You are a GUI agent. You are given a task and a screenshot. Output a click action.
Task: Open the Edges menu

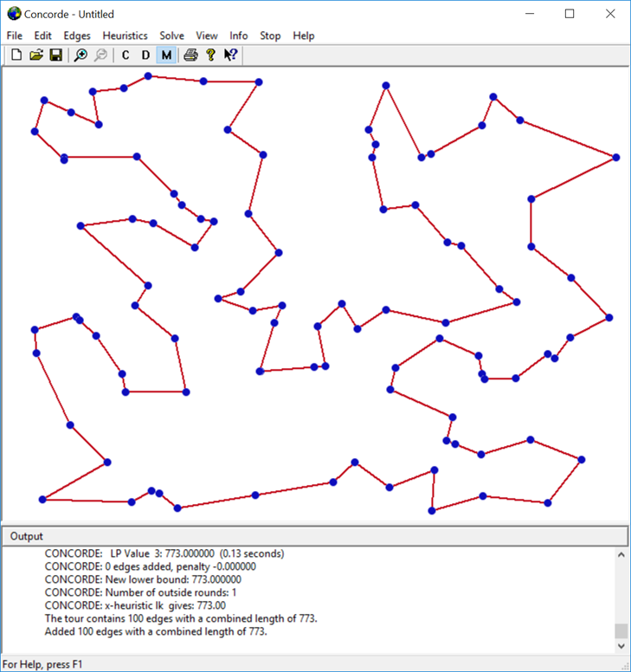[77, 36]
